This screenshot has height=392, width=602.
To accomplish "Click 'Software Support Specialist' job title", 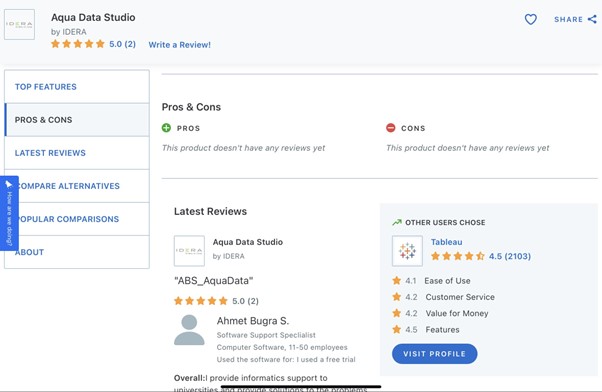I will click(266, 335).
